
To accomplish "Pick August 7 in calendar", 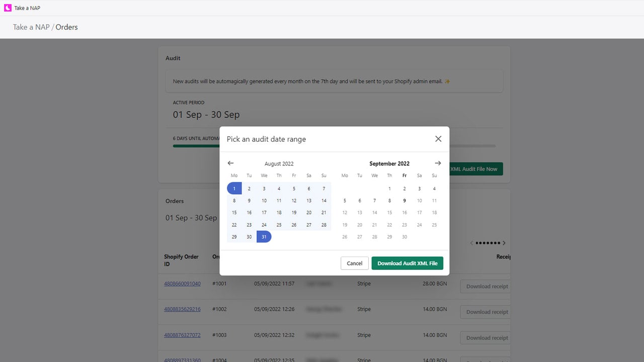I will (324, 189).
